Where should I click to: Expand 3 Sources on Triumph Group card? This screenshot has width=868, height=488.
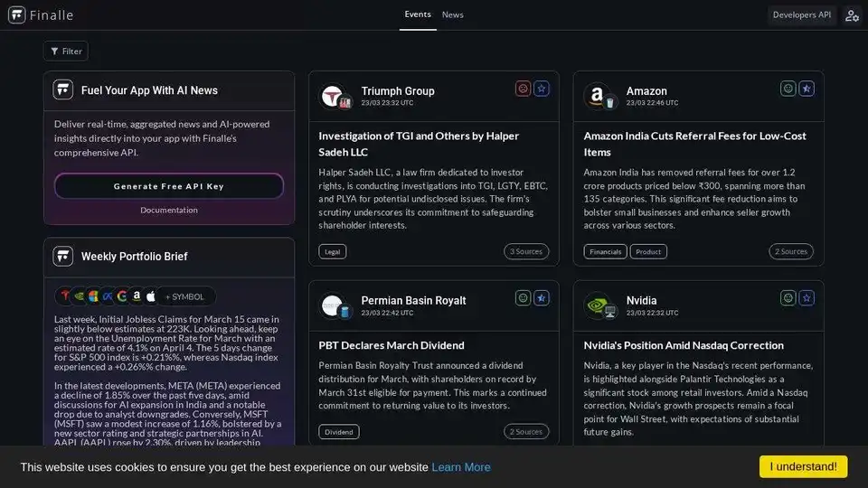[x=526, y=251]
